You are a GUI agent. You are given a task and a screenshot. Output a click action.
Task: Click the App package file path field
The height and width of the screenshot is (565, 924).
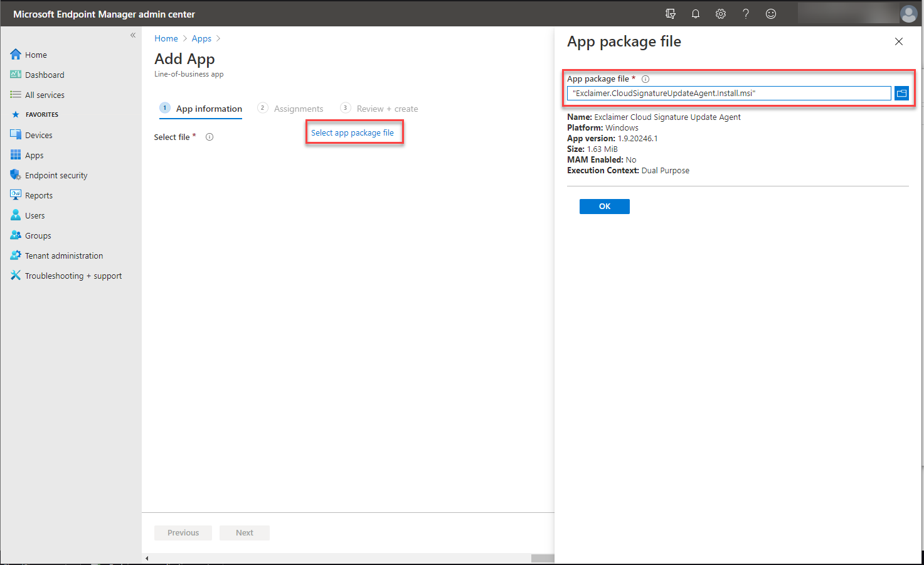tap(728, 93)
